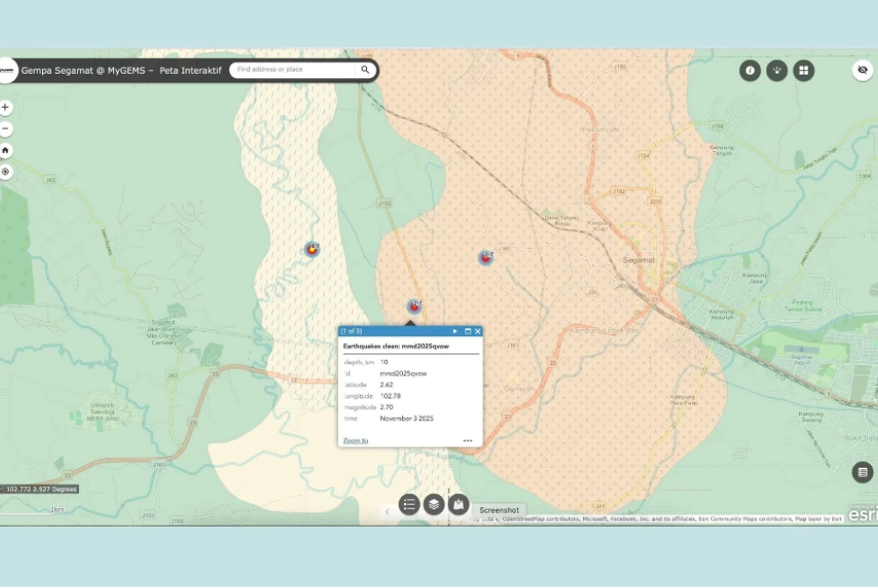This screenshot has width=878, height=588.
Task: Advance to the next feature with the popup arrow
Action: [x=455, y=332]
